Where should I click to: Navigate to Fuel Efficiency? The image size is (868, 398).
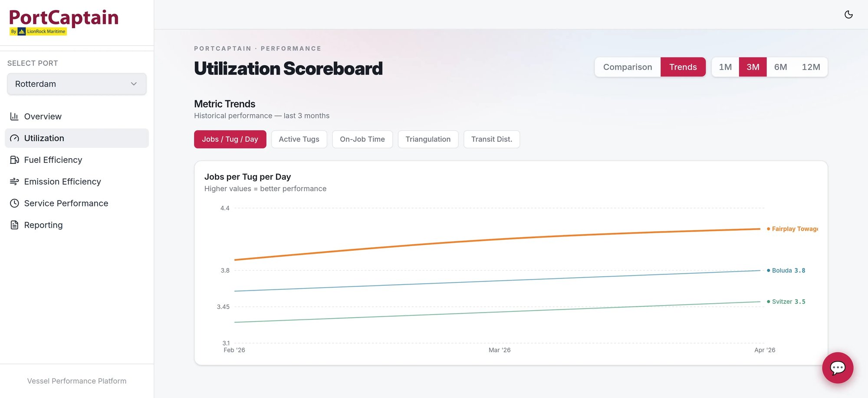pos(77,160)
